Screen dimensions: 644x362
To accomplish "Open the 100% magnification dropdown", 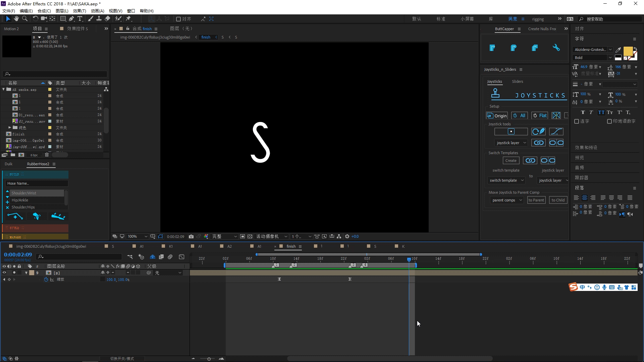I will tap(138, 237).
